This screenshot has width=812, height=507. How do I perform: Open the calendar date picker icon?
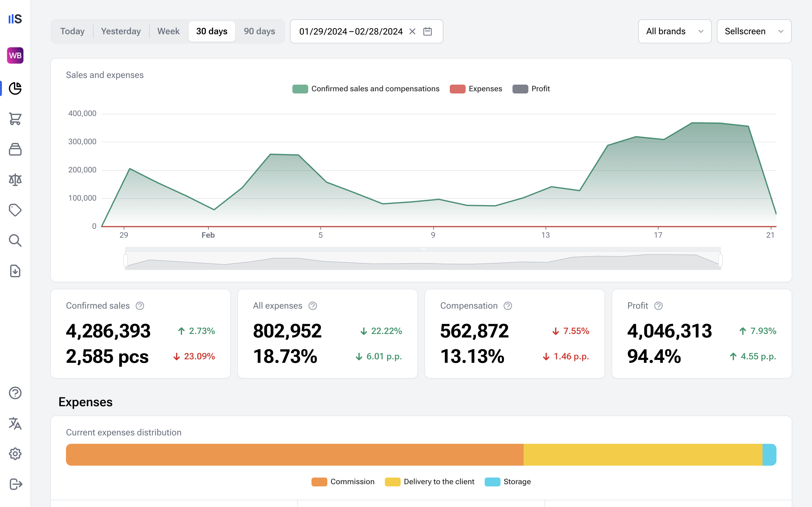tap(428, 31)
